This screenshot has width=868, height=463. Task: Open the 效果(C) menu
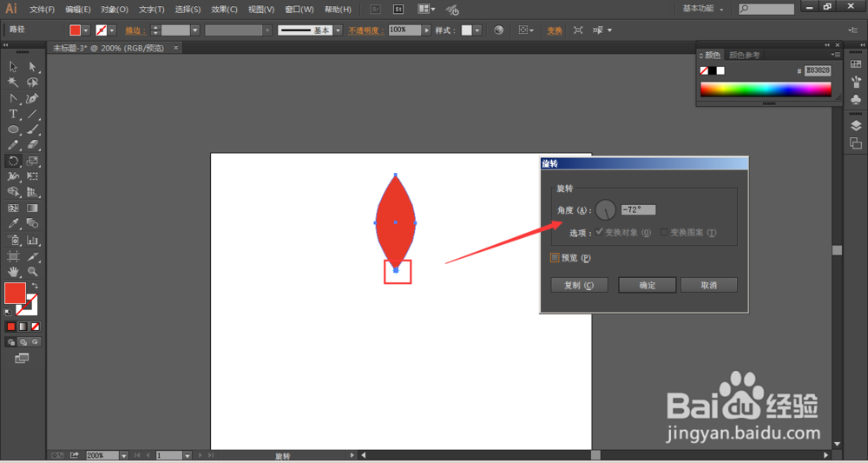coord(224,10)
